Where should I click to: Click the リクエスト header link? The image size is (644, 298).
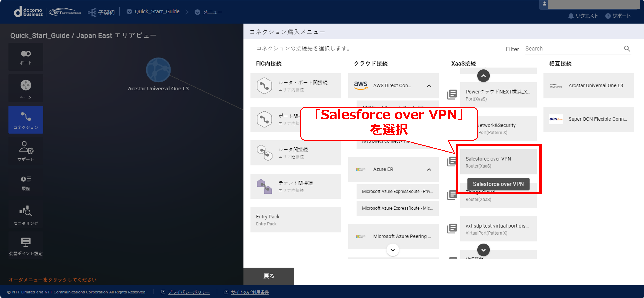pyautogui.click(x=586, y=16)
